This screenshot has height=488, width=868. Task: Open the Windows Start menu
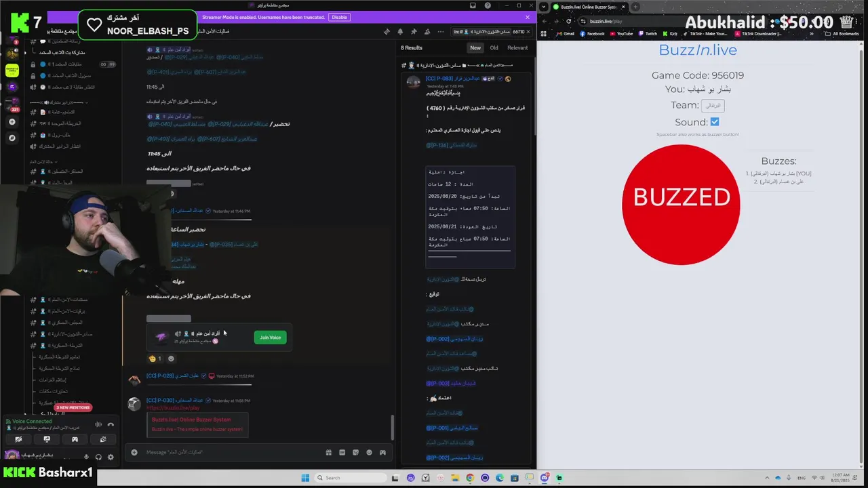[x=305, y=478]
